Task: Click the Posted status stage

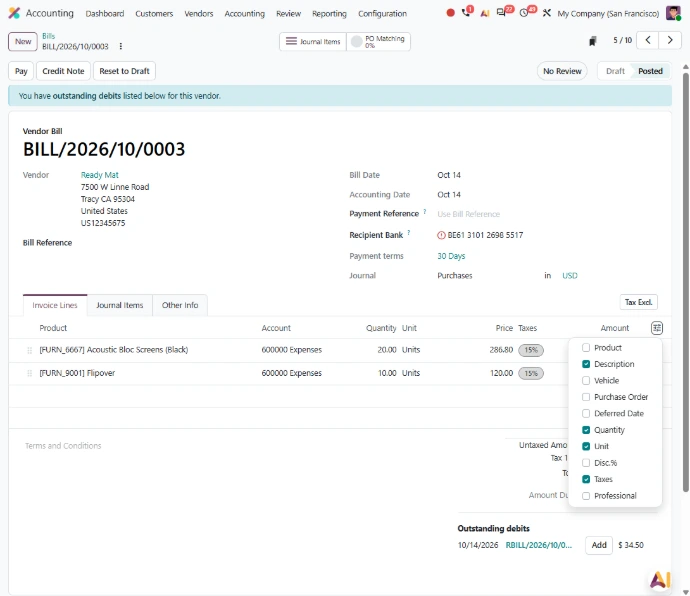Action: point(650,71)
